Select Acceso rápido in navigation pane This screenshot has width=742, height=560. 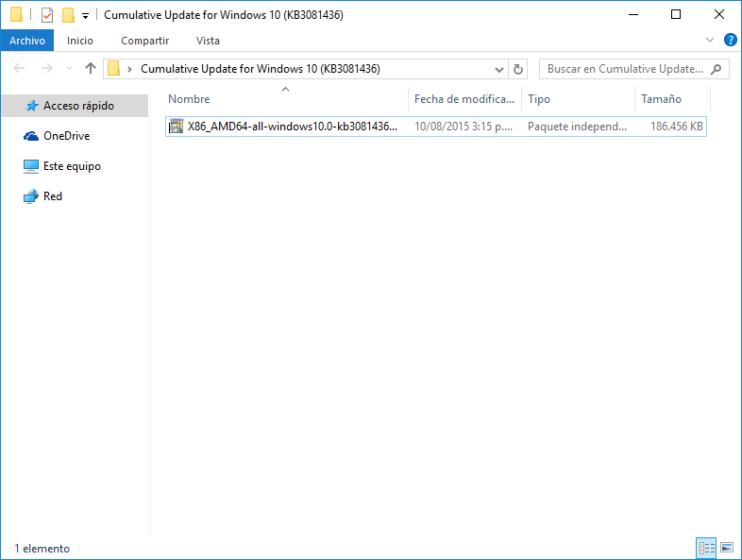pyautogui.click(x=76, y=106)
